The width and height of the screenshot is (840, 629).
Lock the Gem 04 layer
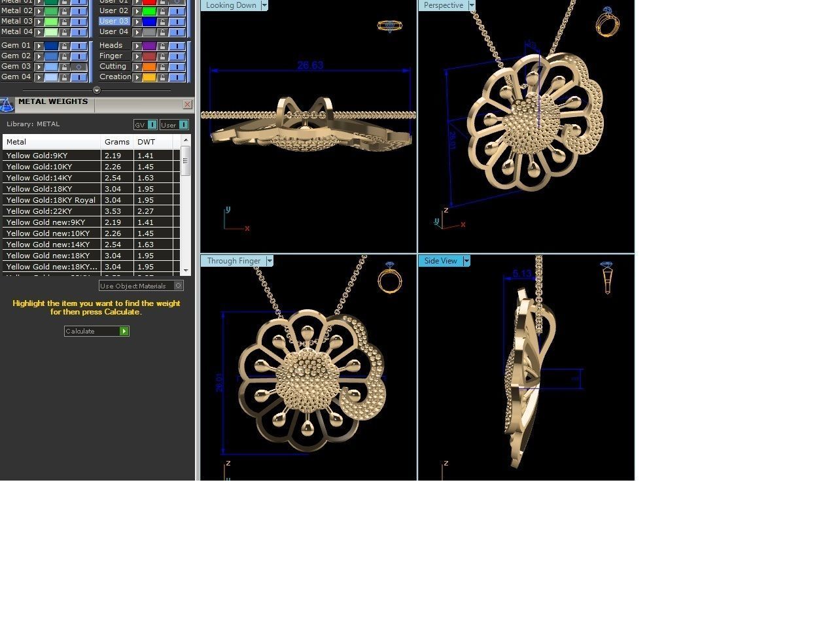[65, 77]
